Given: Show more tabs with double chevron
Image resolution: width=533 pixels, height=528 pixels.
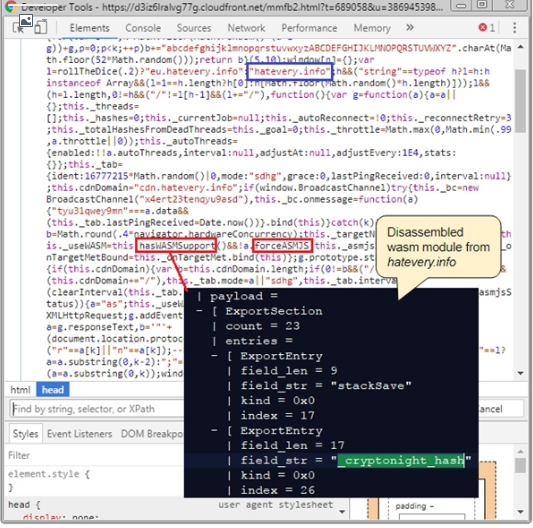Looking at the screenshot, I should coord(410,28).
